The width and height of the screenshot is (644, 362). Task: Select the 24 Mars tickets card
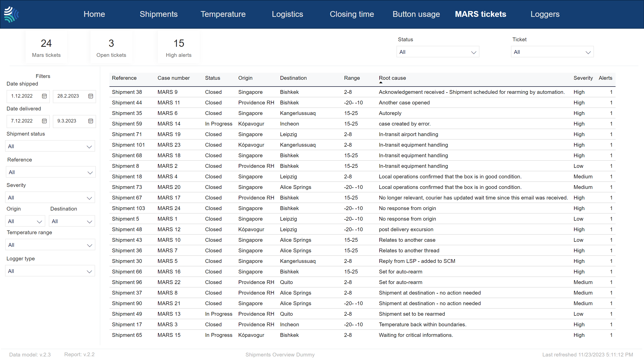pos(46,47)
